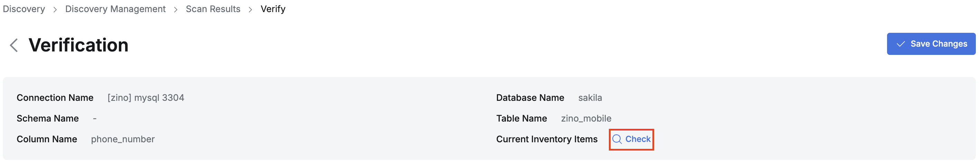Click the Verification page heading

[x=78, y=45]
